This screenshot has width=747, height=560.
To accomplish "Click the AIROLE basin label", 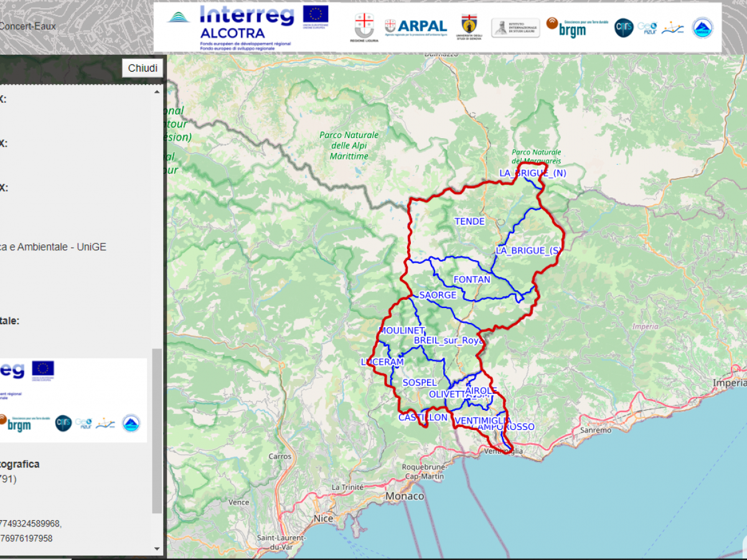I will coord(481,391).
